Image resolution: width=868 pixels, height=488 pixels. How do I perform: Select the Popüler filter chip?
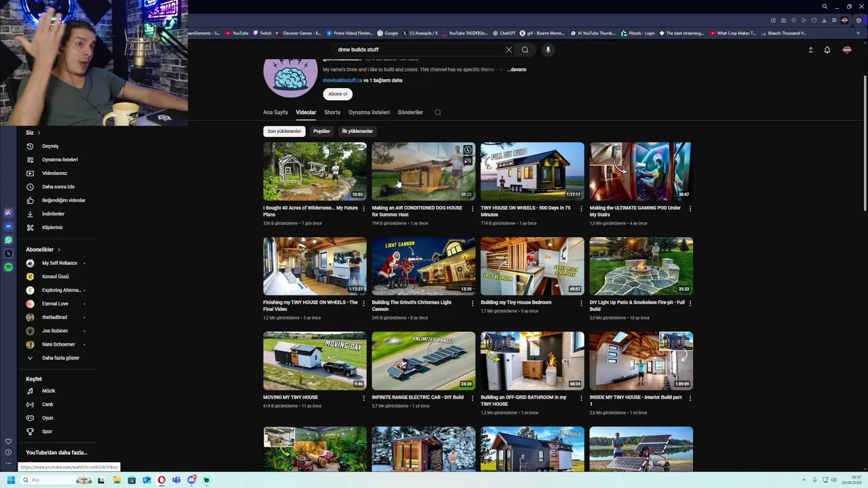pyautogui.click(x=322, y=131)
